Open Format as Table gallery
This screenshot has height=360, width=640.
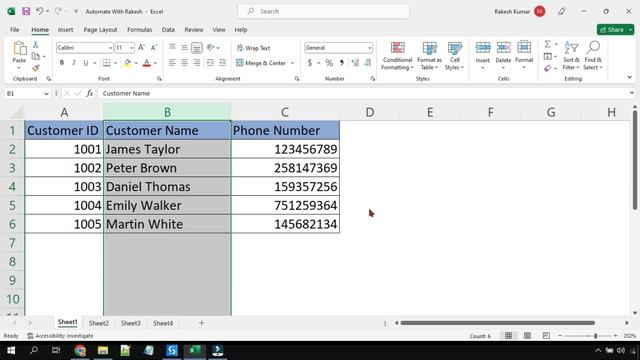click(429, 56)
